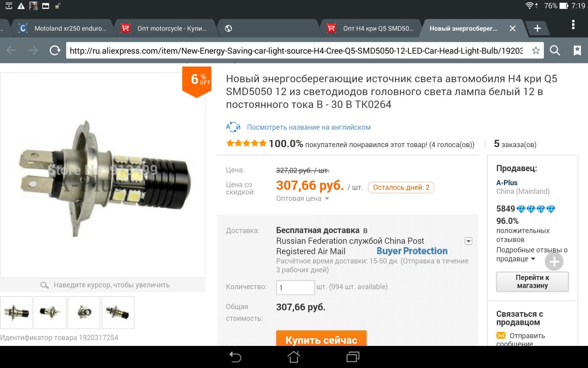Select the third product thumbnail
The image size is (588, 368).
(84, 312)
